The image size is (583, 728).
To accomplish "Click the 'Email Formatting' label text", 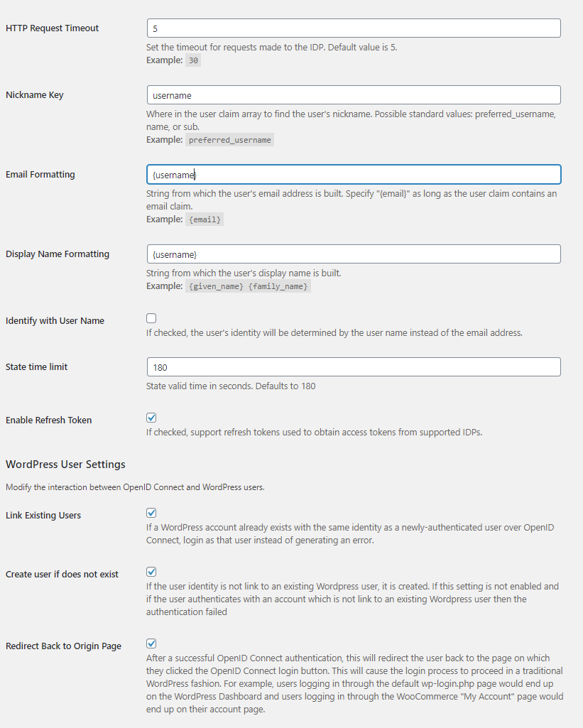I will click(x=40, y=175).
